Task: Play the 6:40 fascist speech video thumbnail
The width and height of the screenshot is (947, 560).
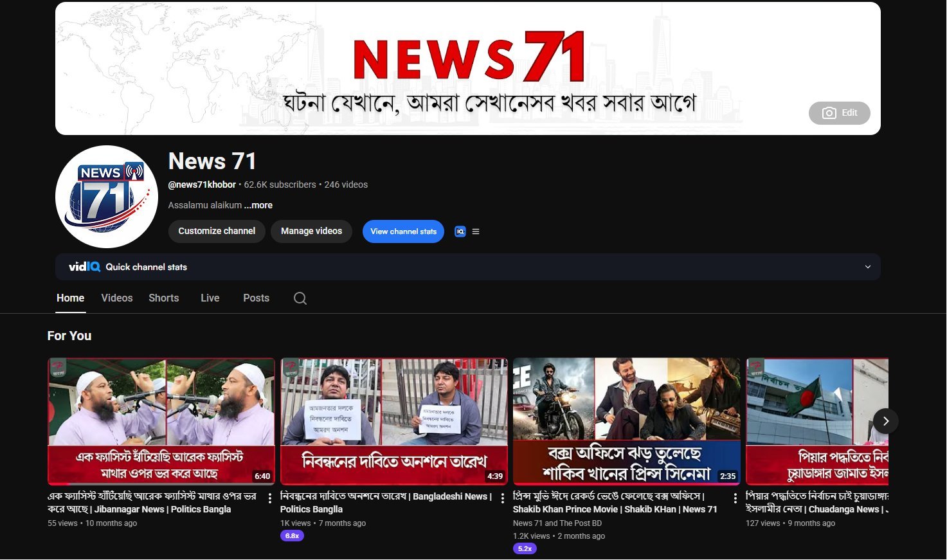Action: [x=161, y=421]
